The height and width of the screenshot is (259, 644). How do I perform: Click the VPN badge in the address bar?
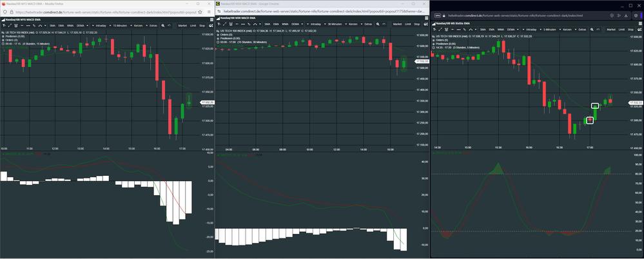pyautogui.click(x=438, y=15)
